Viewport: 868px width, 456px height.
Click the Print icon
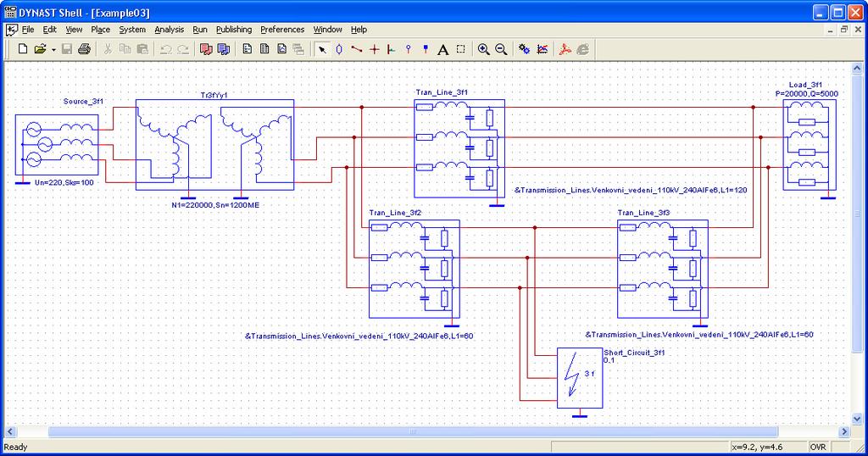pyautogui.click(x=84, y=49)
